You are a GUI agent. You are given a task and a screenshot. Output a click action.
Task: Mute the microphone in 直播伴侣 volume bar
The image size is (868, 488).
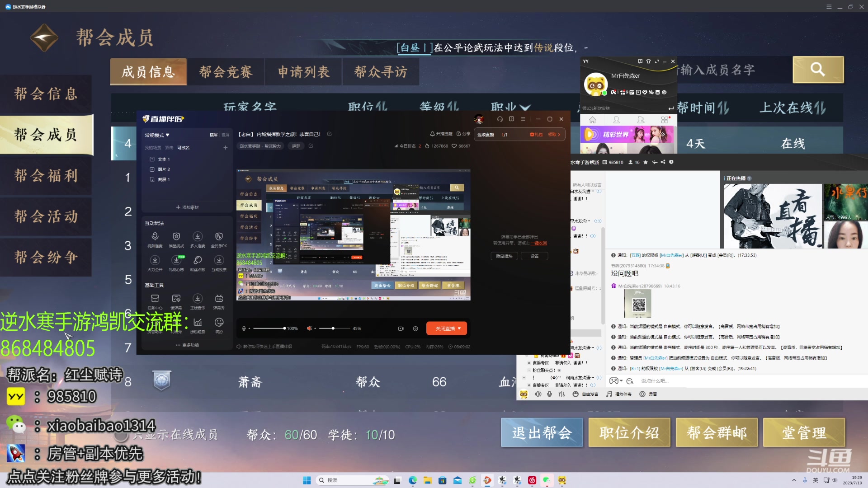[x=244, y=328]
